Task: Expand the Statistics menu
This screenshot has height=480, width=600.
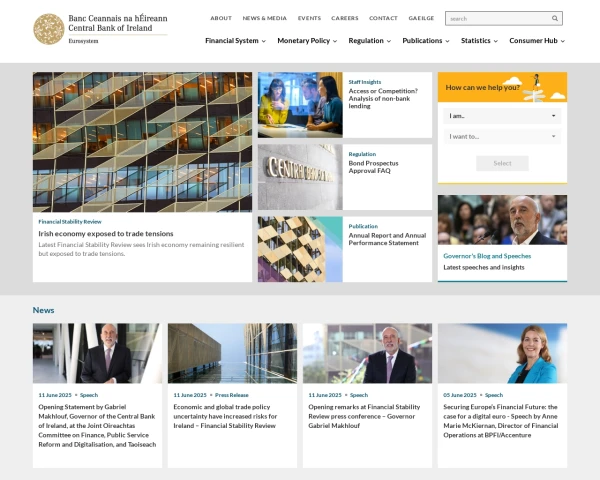Action: (479, 41)
